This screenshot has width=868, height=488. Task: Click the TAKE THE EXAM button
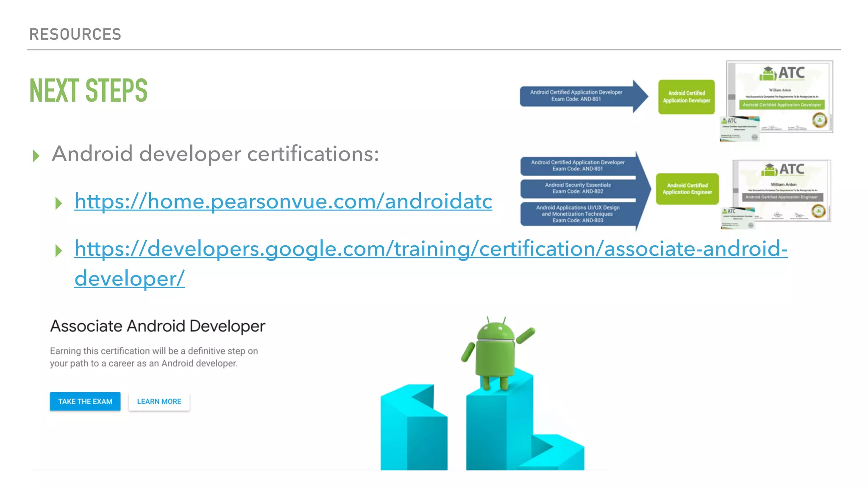[x=85, y=401]
